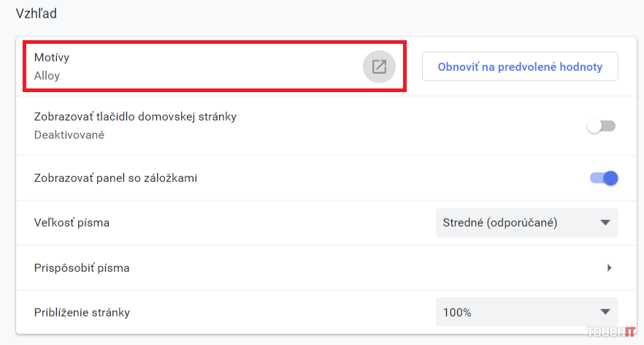Screen dimensions: 644x345
Task: Open the Stredné (odporúčané) font size dropdown
Action: [x=526, y=223]
